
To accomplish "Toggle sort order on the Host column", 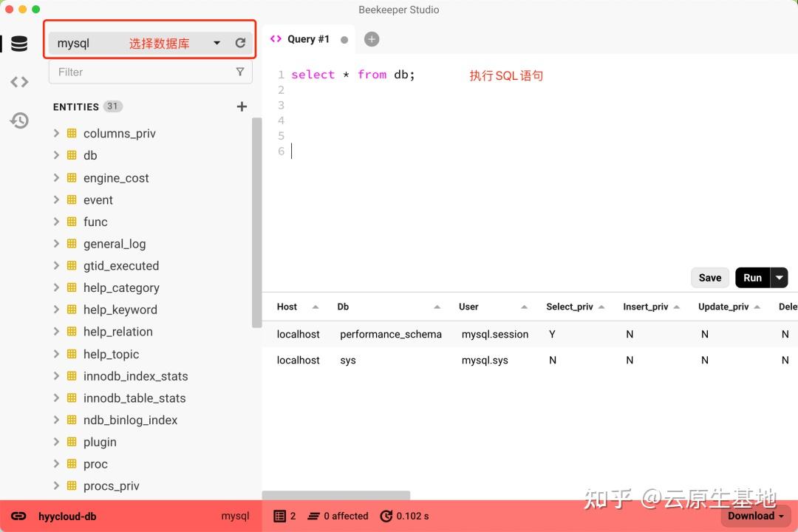I will pyautogui.click(x=314, y=306).
